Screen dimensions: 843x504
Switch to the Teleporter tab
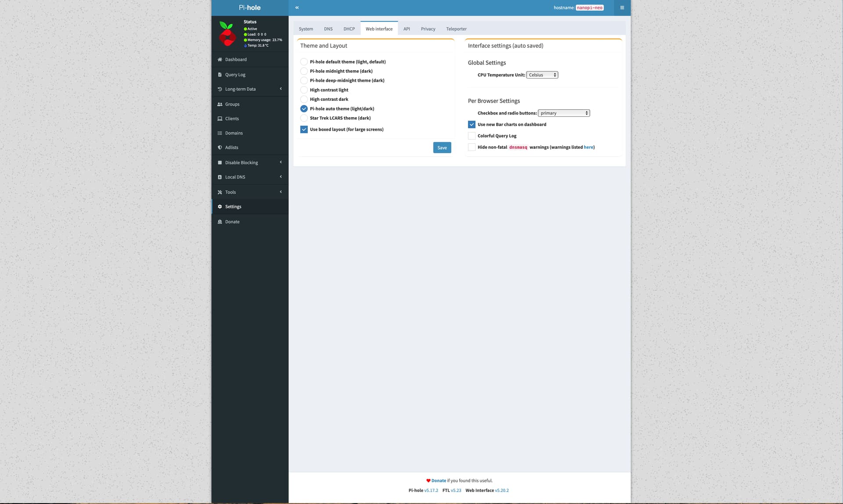click(456, 29)
